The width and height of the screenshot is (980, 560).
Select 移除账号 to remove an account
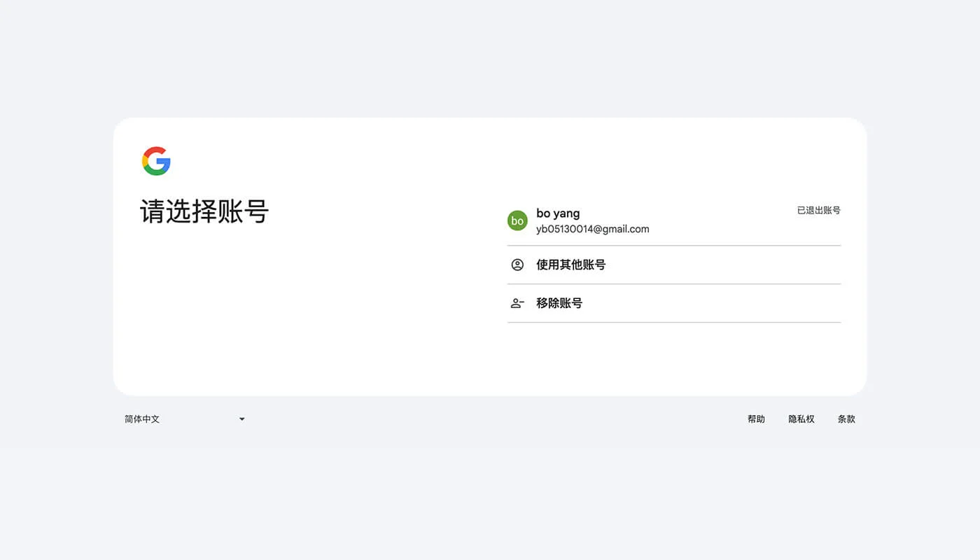[x=560, y=302]
